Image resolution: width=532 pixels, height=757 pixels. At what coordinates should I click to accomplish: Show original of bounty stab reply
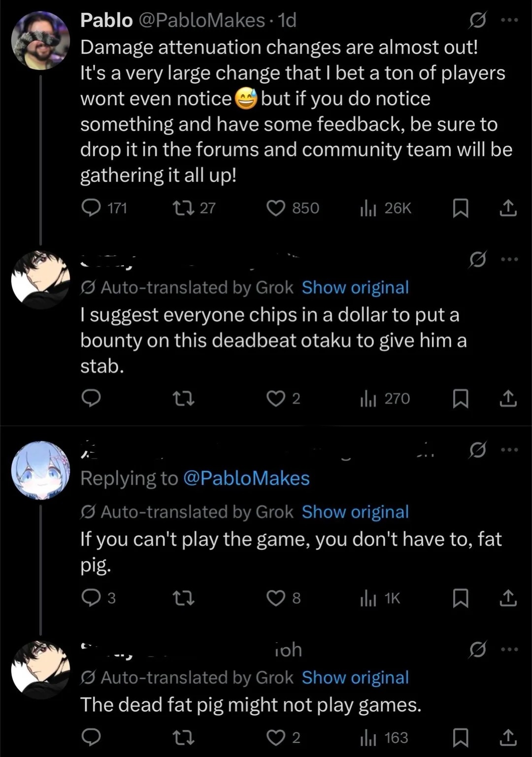click(355, 287)
